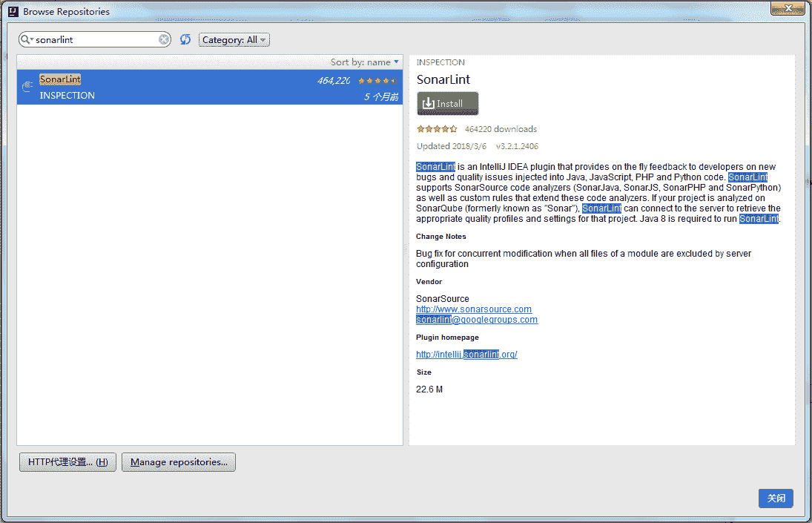Click the 5 个月前 update age text
Image resolution: width=812 pixels, height=523 pixels.
click(381, 97)
